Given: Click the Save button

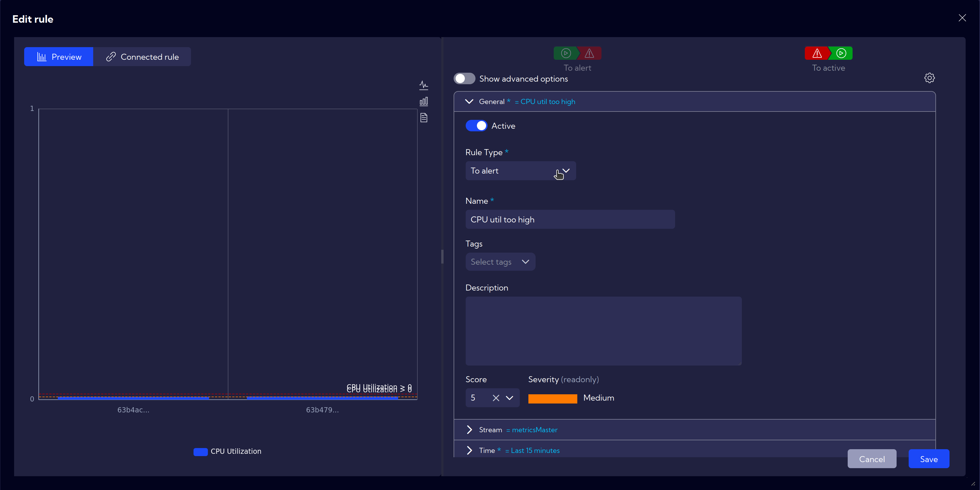Looking at the screenshot, I should (929, 459).
